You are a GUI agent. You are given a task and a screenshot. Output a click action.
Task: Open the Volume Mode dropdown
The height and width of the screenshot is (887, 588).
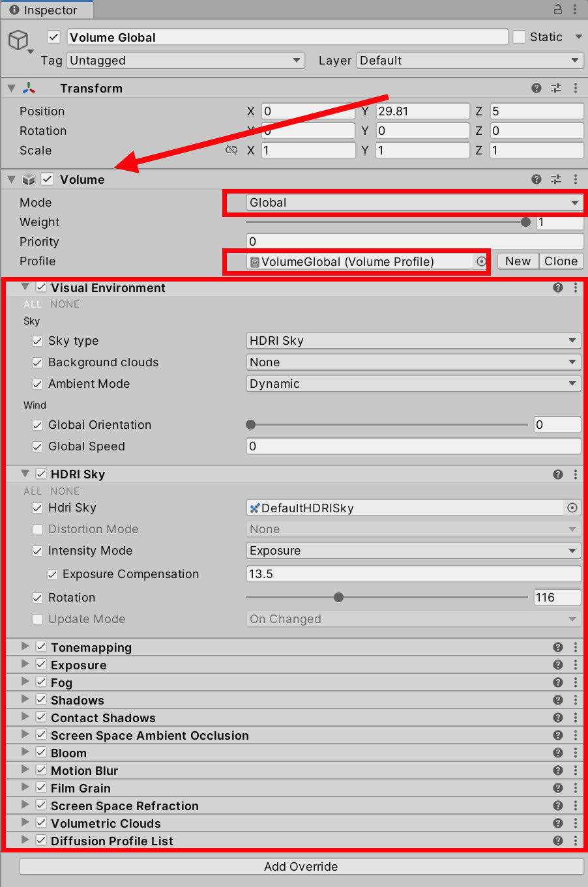[415, 203]
